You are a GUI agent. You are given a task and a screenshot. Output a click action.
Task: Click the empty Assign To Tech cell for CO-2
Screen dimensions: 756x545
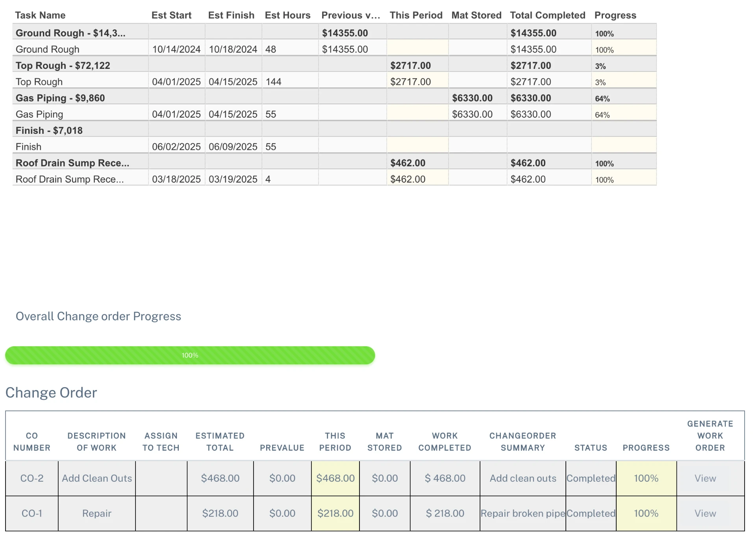161,478
